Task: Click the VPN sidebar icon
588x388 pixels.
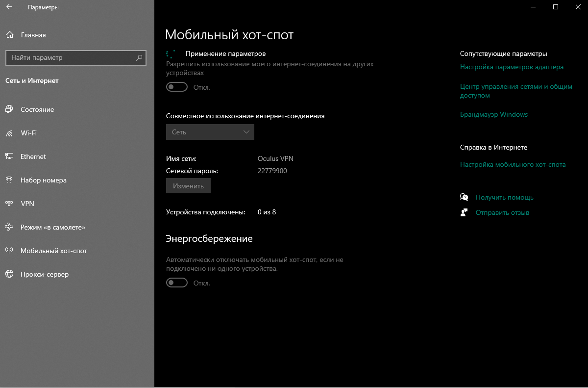Action: pos(9,204)
